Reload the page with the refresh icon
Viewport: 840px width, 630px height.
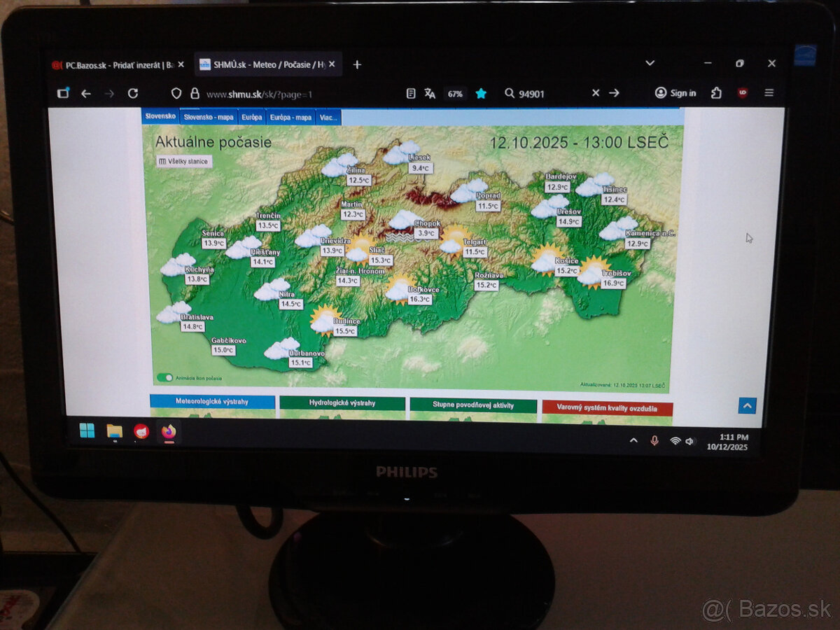pos(133,93)
